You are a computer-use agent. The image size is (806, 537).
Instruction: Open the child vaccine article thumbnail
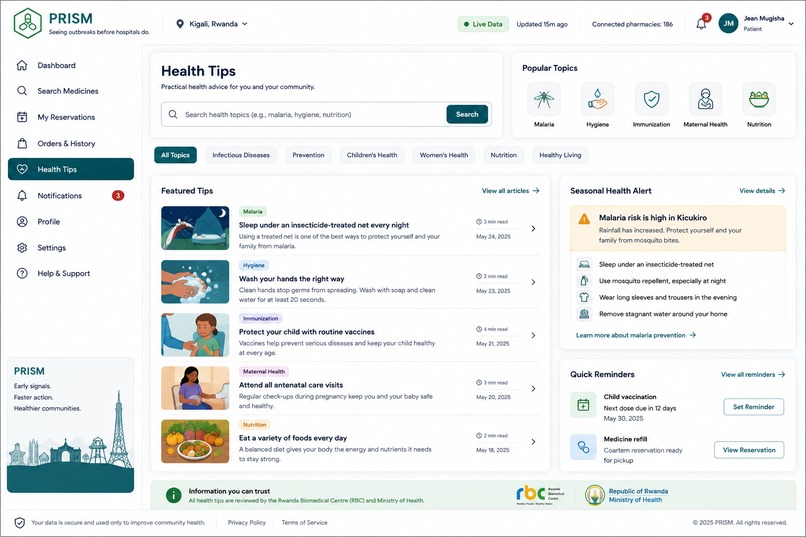click(195, 335)
